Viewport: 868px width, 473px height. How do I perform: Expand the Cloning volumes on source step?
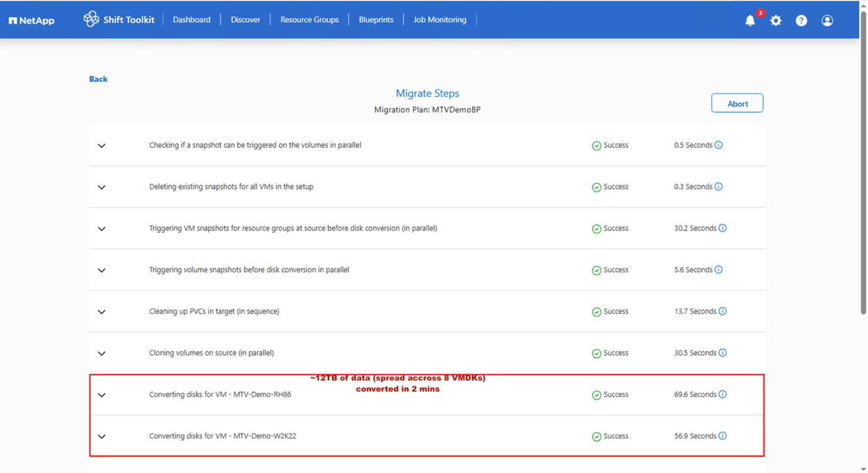[x=101, y=353]
